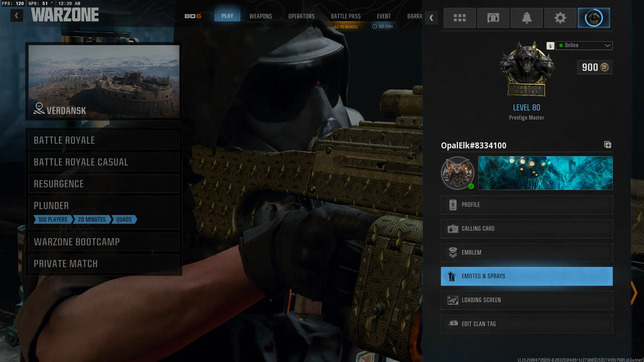Go back using the top-left arrow
This screenshot has height=362, width=644.
(17, 16)
